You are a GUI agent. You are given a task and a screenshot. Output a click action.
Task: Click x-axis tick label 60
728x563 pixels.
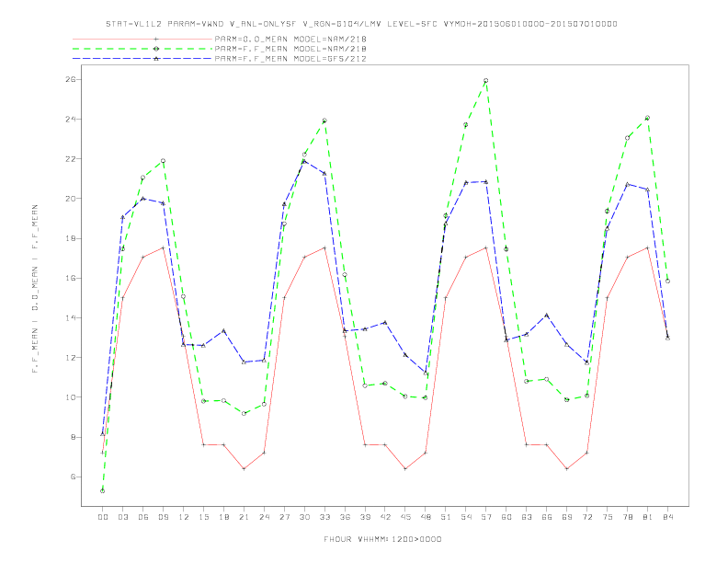click(x=506, y=517)
